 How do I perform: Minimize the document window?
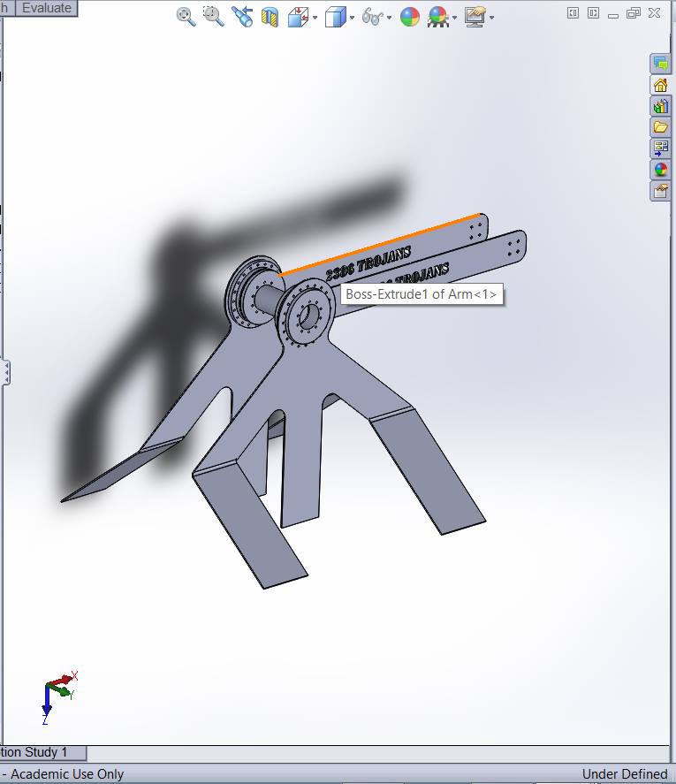click(x=613, y=15)
